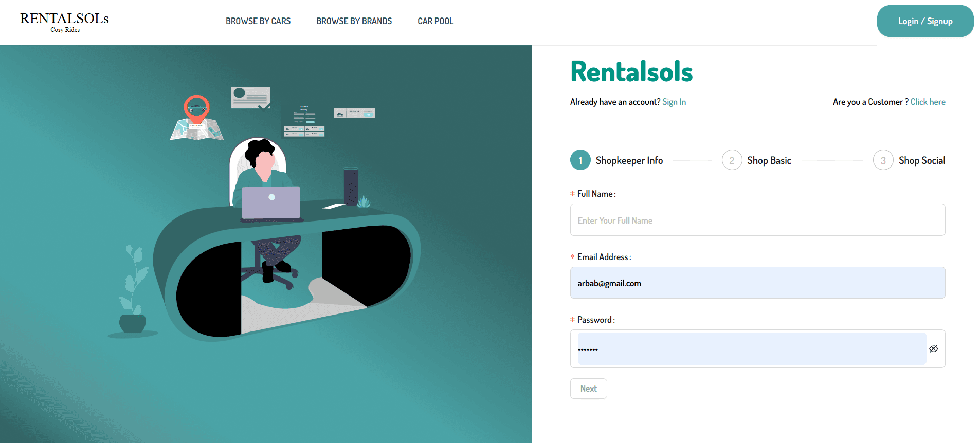Screen dimensions: 980x443
Task: Focus the Email Address field
Action: pos(757,283)
